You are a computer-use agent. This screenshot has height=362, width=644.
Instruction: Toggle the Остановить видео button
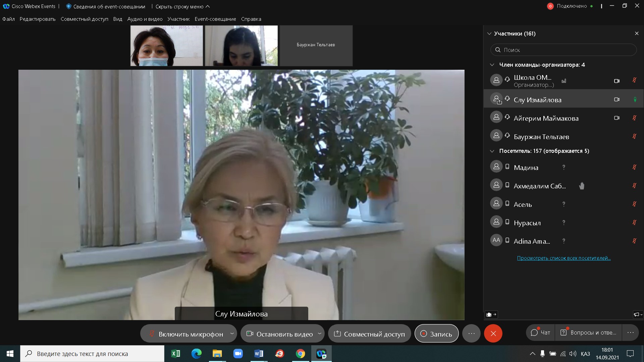[280, 334]
